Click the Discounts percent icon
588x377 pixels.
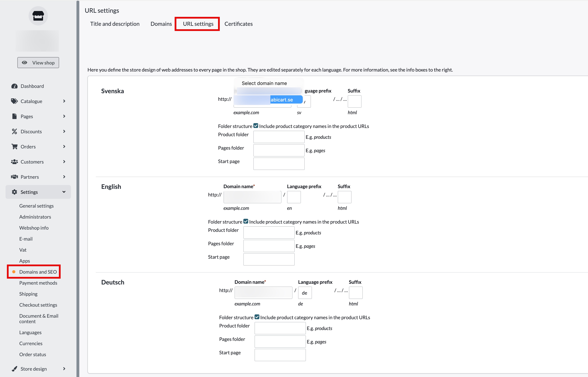click(x=14, y=131)
